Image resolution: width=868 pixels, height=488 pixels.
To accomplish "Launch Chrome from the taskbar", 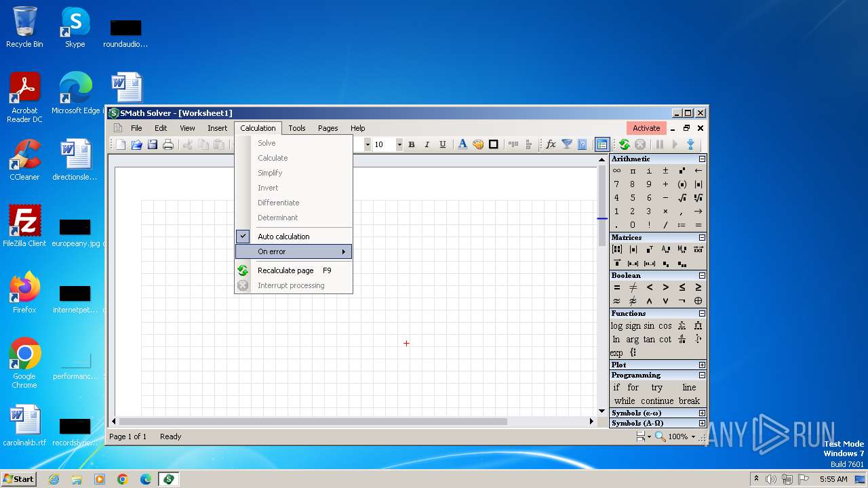I will click(122, 479).
